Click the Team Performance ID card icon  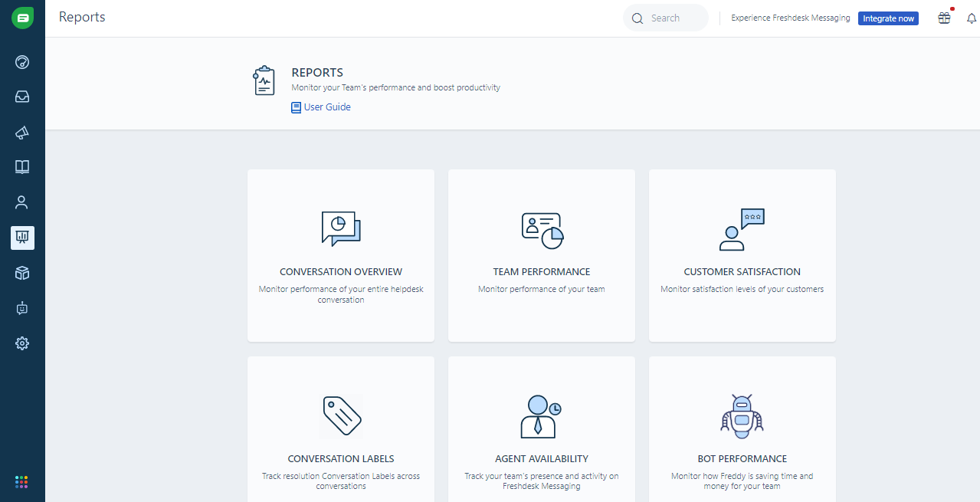tap(542, 231)
